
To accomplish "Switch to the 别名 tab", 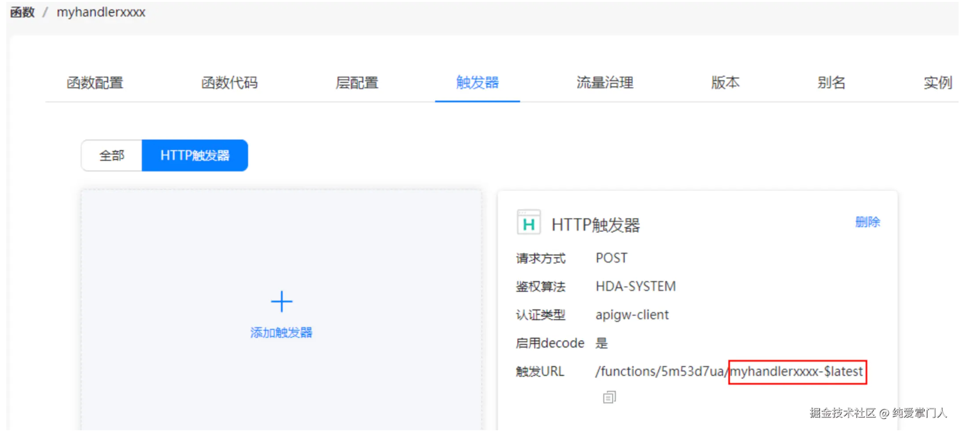I will coord(831,83).
